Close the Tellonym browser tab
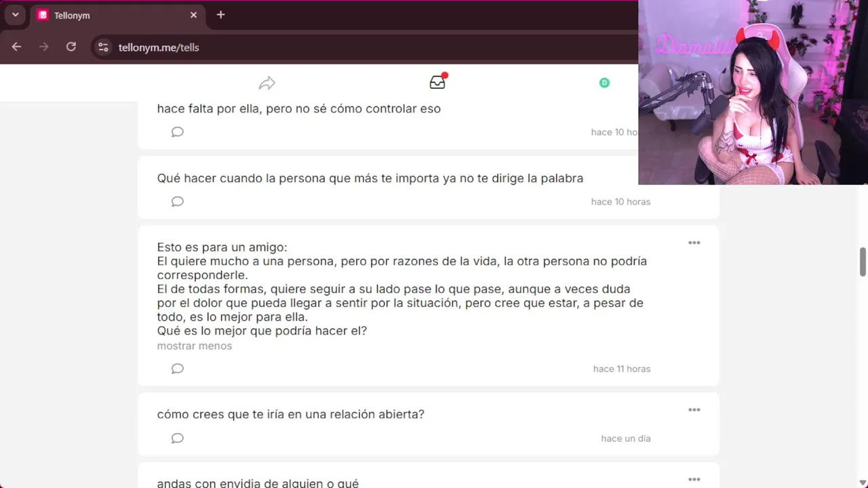This screenshot has width=868, height=488. click(x=193, y=15)
